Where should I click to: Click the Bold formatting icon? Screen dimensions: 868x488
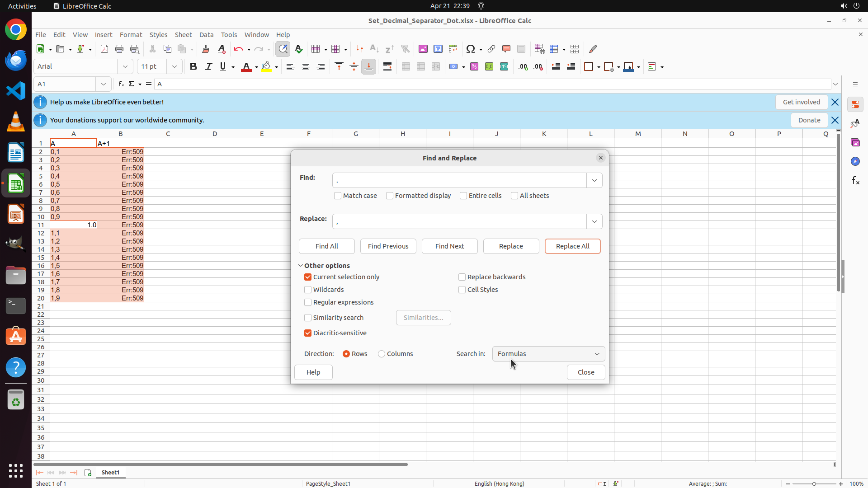click(193, 67)
